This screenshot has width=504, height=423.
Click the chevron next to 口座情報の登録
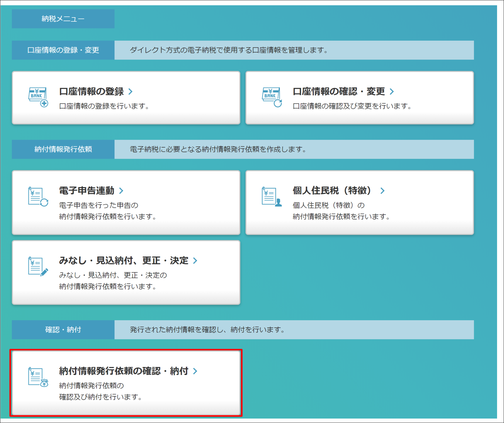coord(131,91)
